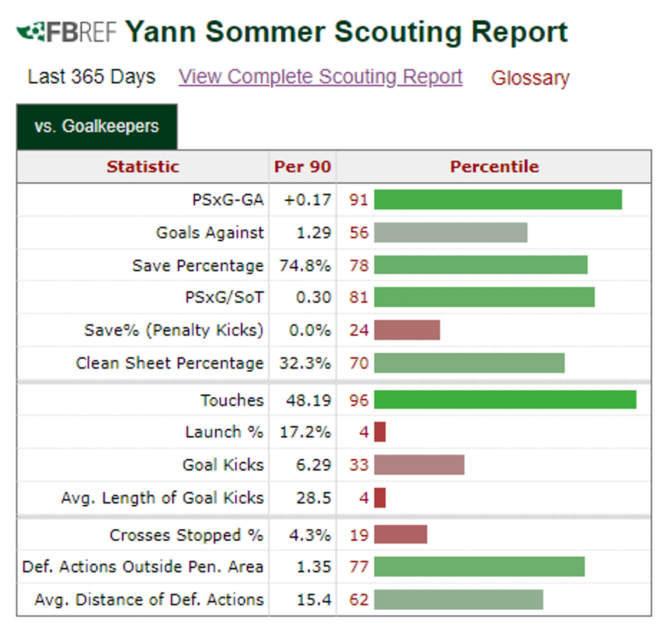This screenshot has width=672, height=625.
Task: Click the Save Percentage statistic label
Action: (x=198, y=266)
